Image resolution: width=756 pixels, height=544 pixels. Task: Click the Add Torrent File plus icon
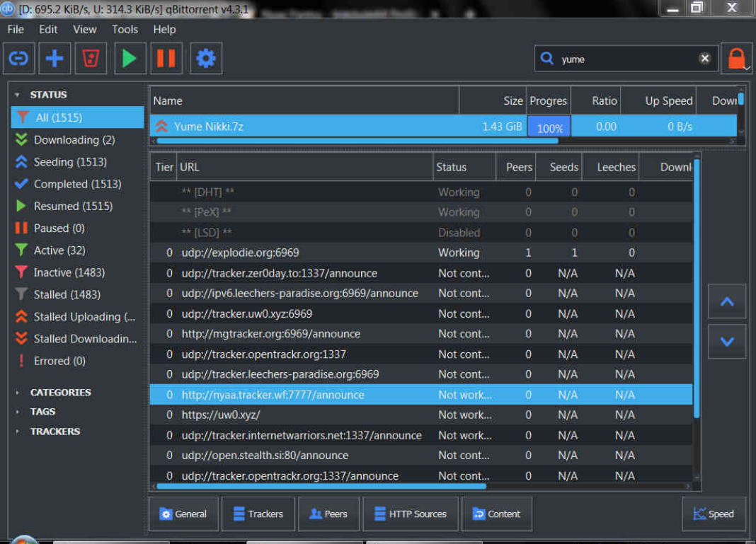click(x=55, y=58)
